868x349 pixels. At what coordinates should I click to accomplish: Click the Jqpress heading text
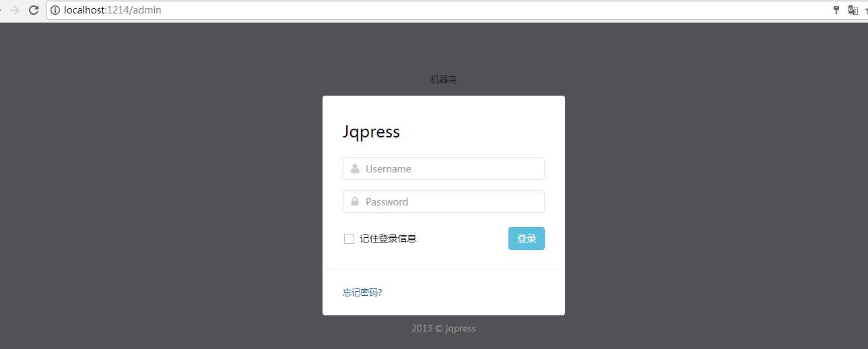[x=371, y=132]
